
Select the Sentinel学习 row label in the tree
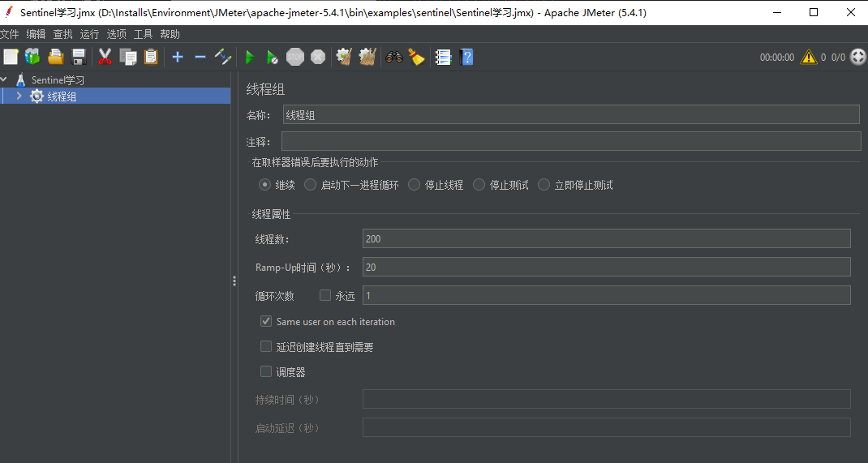pyautogui.click(x=58, y=80)
